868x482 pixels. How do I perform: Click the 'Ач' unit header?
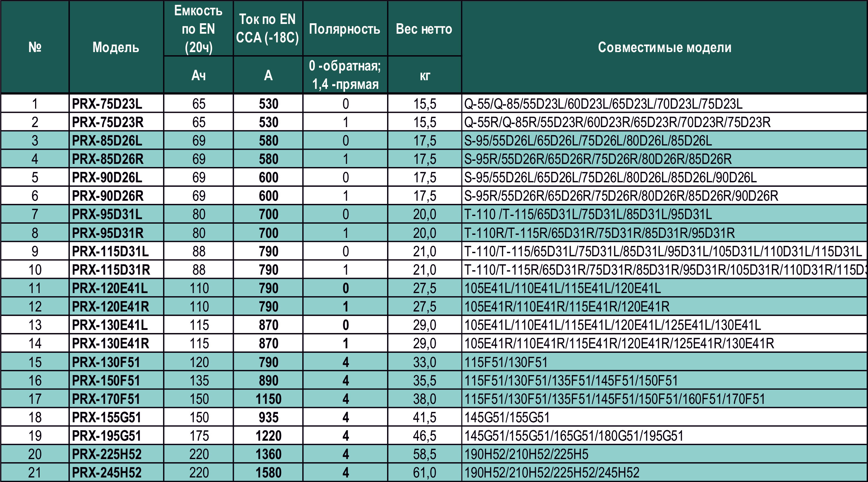click(198, 75)
